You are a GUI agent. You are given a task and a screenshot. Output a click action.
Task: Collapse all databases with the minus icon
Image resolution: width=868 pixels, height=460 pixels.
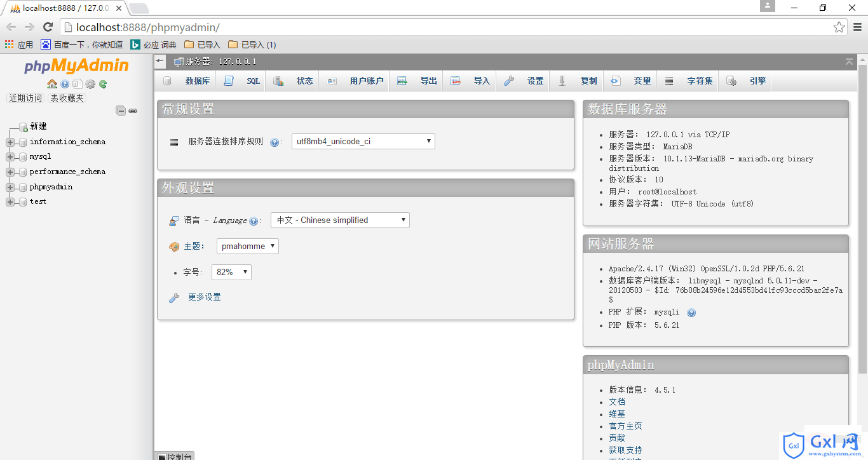121,111
